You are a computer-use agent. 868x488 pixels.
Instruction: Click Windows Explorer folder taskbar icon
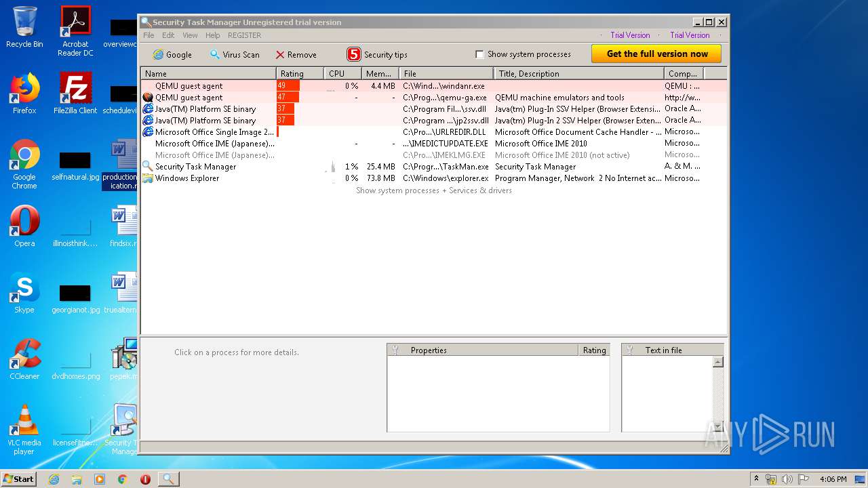coord(77,479)
